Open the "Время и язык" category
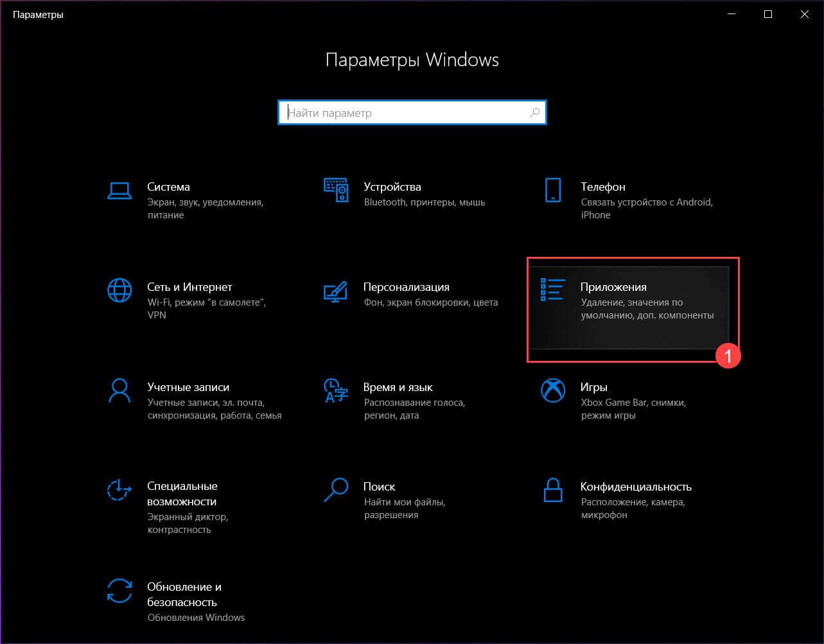This screenshot has height=644, width=824. point(398,387)
